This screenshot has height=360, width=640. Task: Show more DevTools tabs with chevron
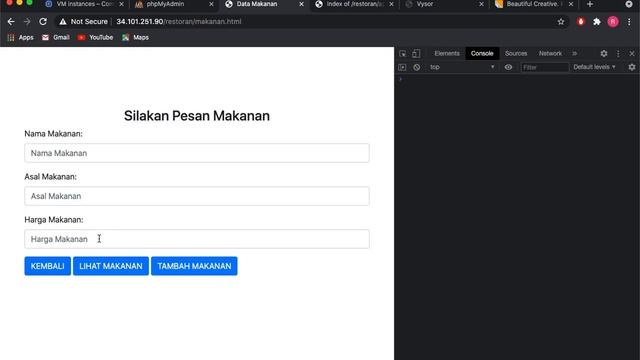tap(575, 53)
